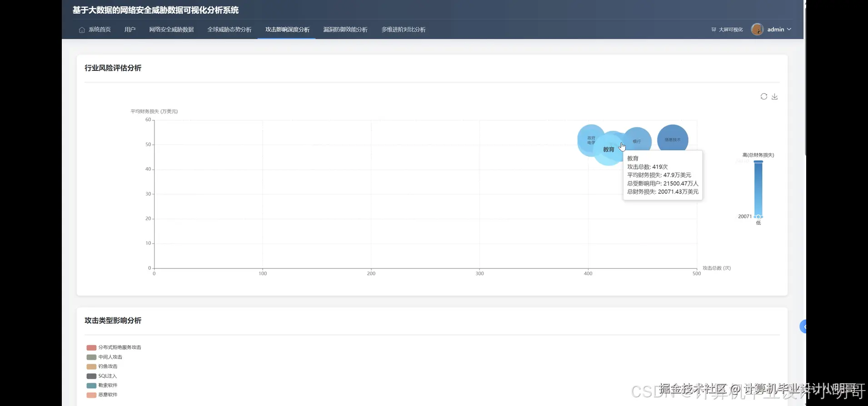Toggle SQL注入 legend item
This screenshot has height=406, width=868.
pyautogui.click(x=101, y=376)
